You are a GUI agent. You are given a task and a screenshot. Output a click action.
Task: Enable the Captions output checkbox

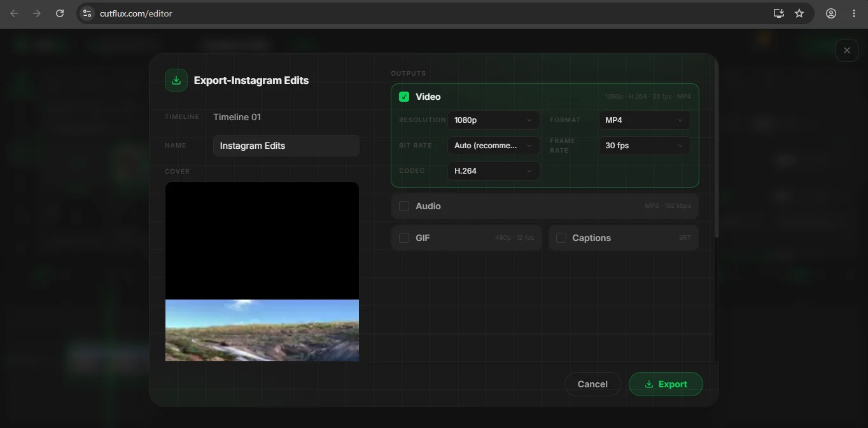click(x=561, y=238)
